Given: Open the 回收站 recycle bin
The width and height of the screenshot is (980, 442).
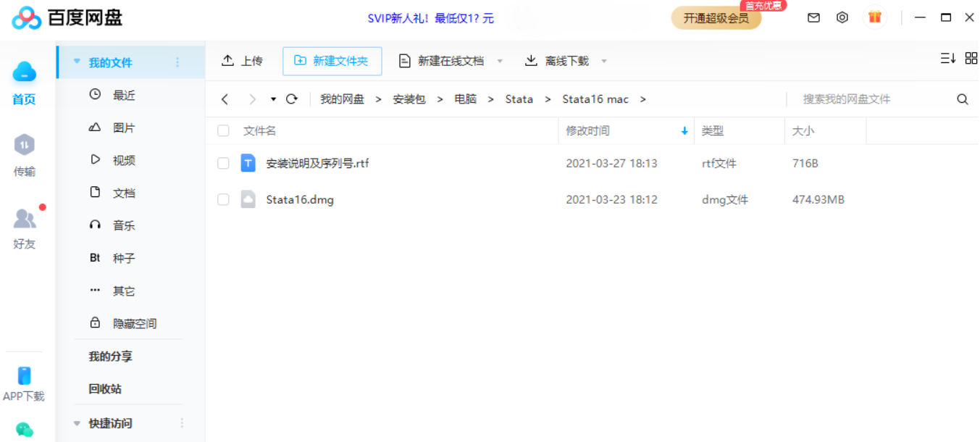Looking at the screenshot, I should click(x=105, y=388).
